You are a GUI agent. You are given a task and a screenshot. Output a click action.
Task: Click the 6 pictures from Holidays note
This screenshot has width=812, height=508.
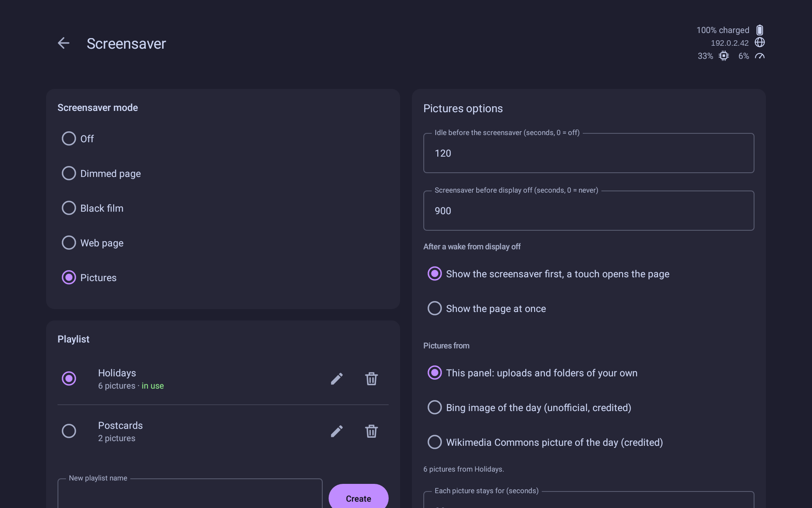464,469
